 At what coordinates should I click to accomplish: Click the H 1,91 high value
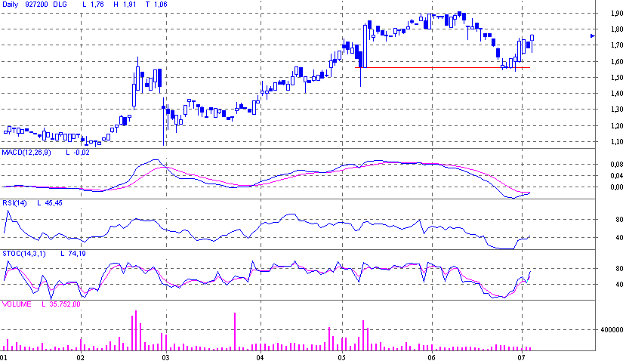(x=123, y=5)
